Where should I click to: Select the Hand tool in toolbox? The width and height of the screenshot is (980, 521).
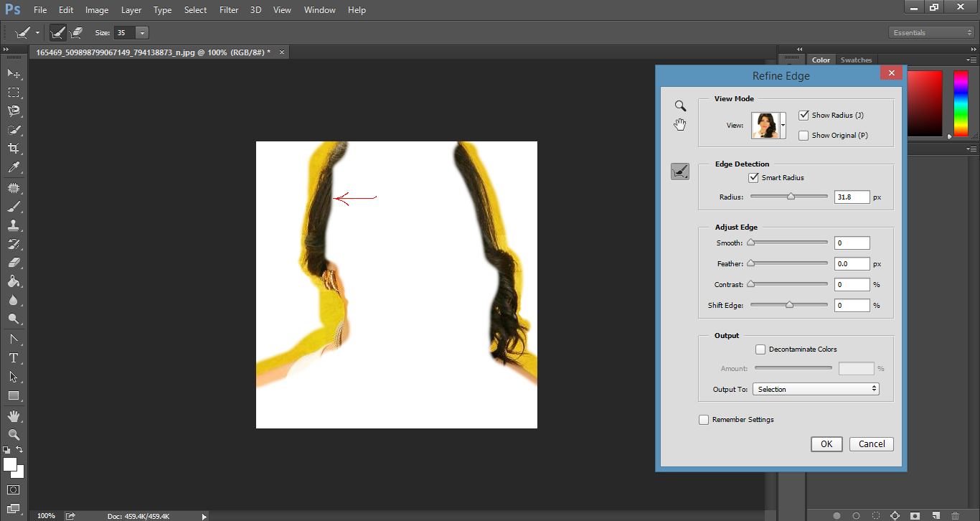pyautogui.click(x=14, y=416)
